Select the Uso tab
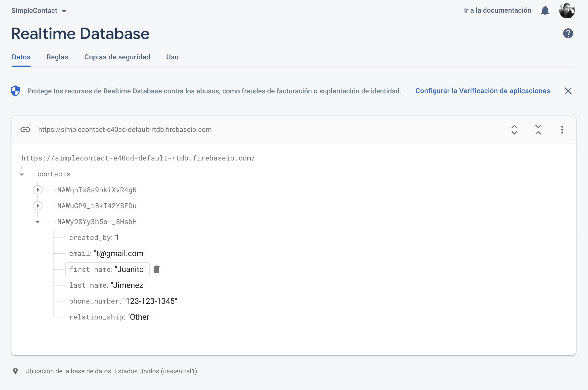The image size is (588, 390). [172, 57]
